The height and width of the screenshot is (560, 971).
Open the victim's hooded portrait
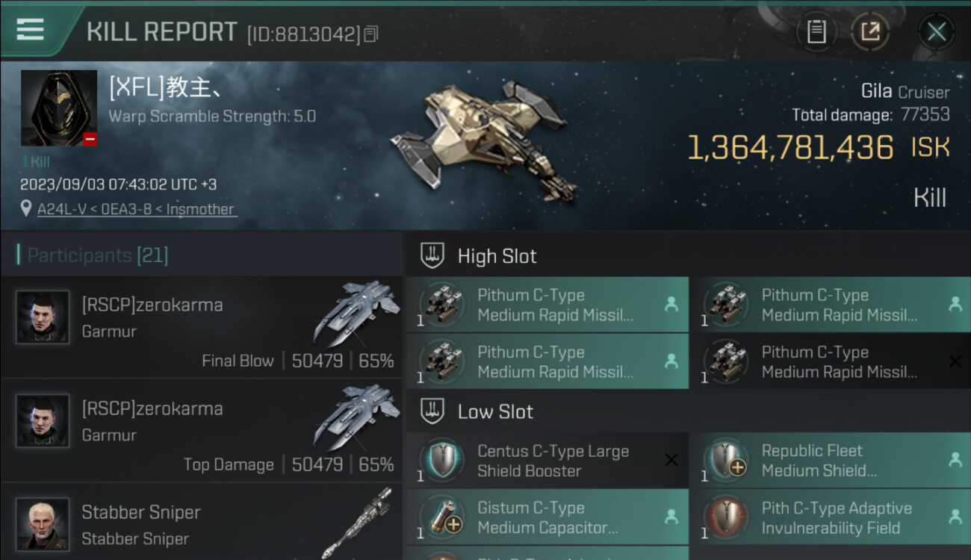(x=59, y=108)
